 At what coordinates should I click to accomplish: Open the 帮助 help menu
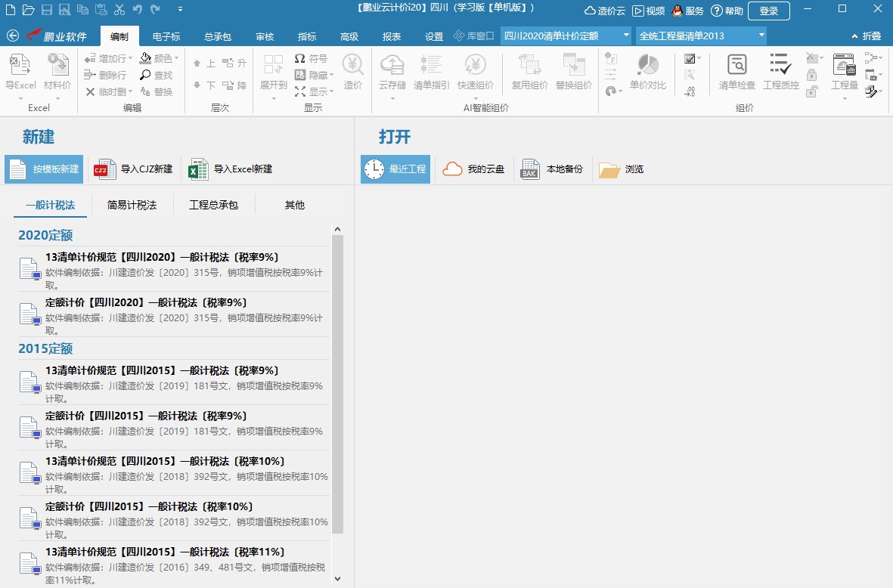click(727, 11)
